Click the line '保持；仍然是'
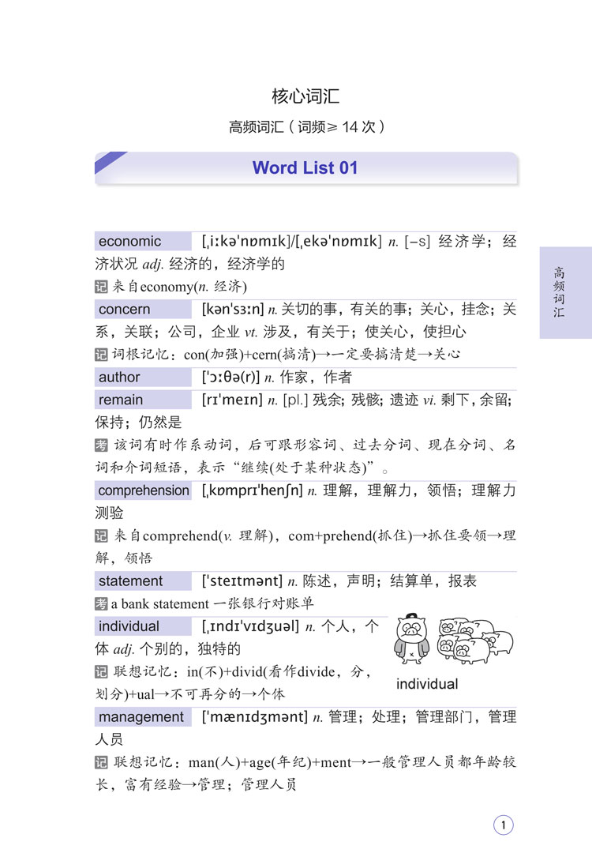The image size is (592, 868). [138, 423]
